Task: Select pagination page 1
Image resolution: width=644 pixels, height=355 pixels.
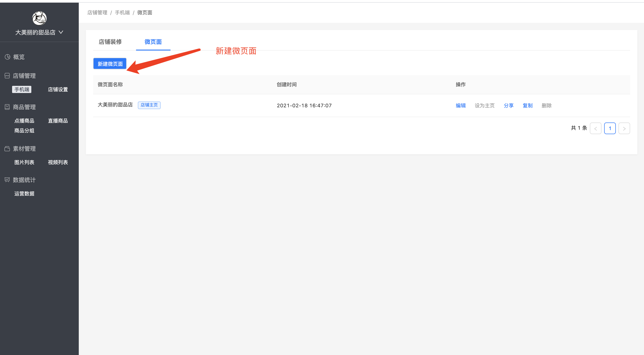Action: coord(610,128)
